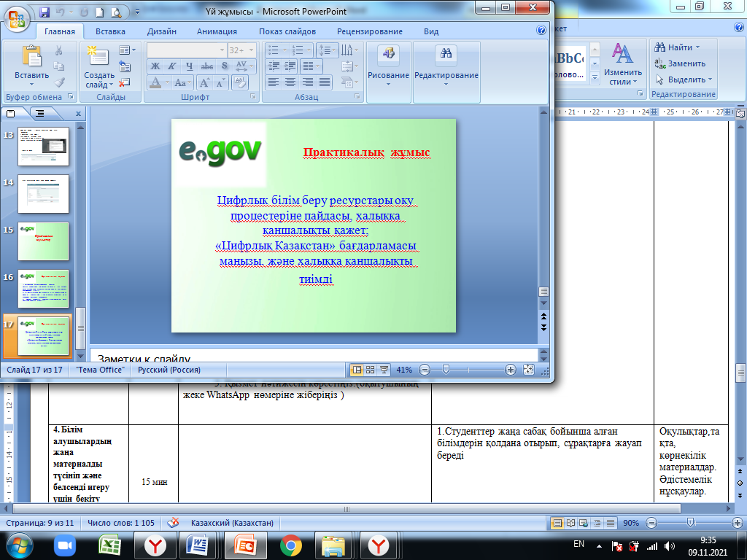Image resolution: width=747 pixels, height=560 pixels.
Task: Open the columns dropdown in Абзац group
Action: point(311,66)
